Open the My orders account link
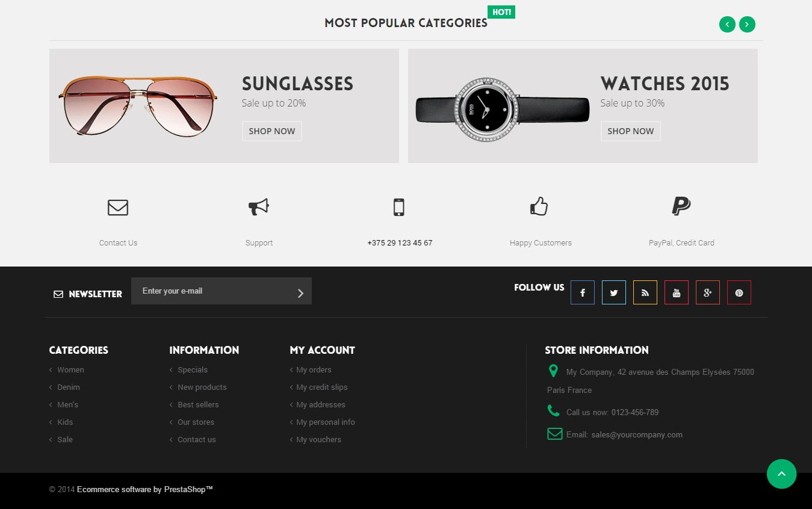The width and height of the screenshot is (812, 509). pyautogui.click(x=314, y=370)
